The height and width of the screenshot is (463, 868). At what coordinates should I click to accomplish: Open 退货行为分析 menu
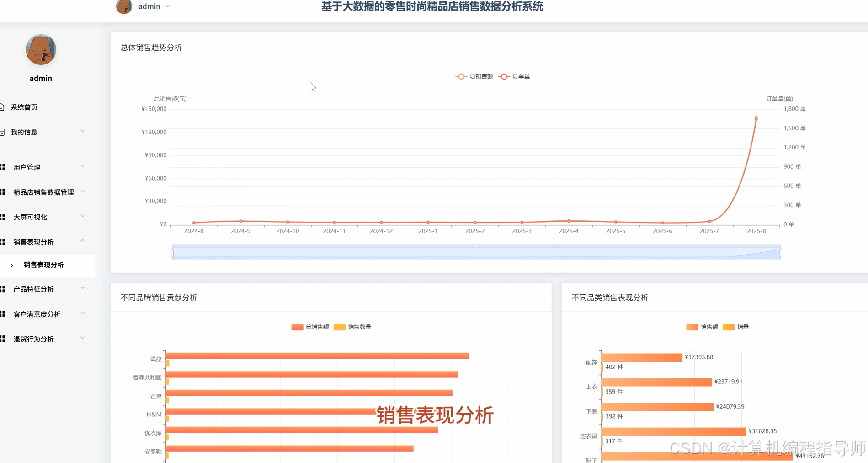(x=33, y=339)
